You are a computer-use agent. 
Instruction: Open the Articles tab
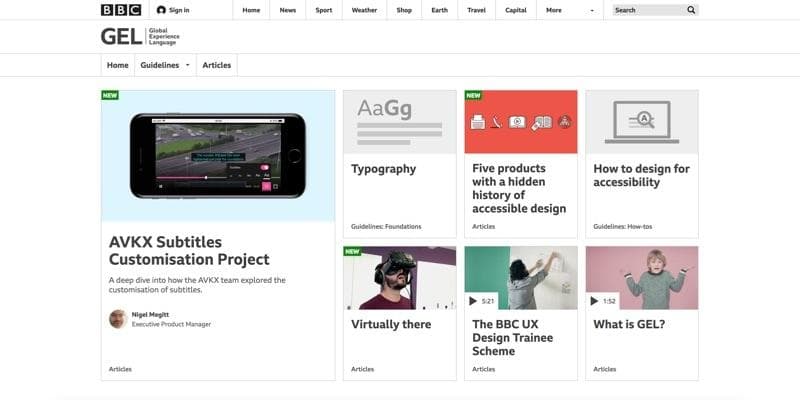click(217, 65)
